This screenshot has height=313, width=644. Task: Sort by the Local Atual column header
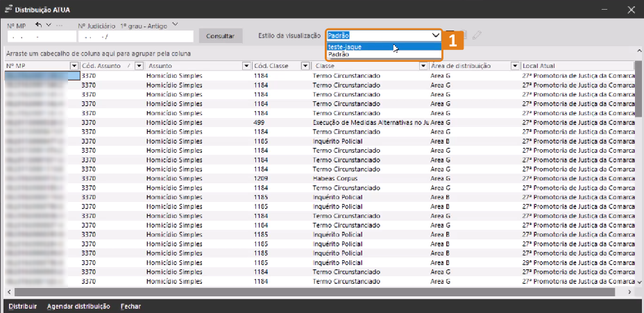click(x=577, y=66)
